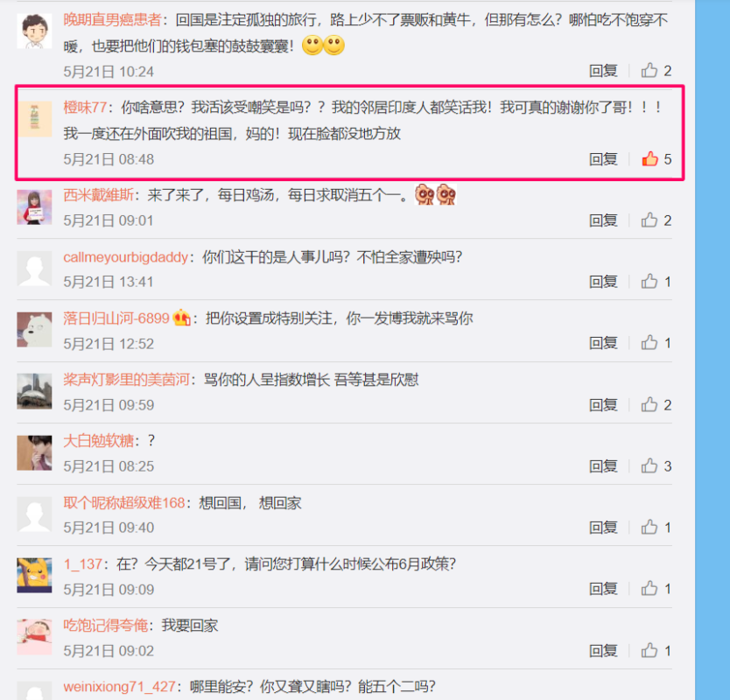
Task: Unlike the highlighted comment by 橙味77
Action: pos(649,158)
